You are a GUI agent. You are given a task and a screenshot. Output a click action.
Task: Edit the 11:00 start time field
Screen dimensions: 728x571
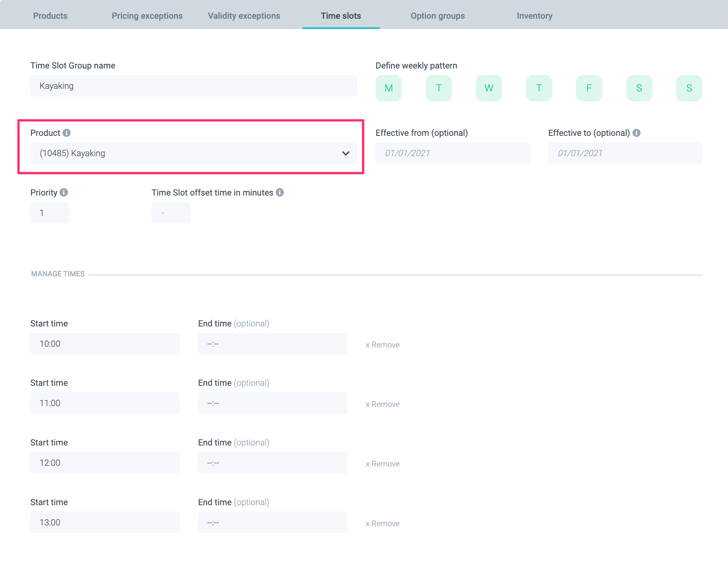click(x=105, y=403)
